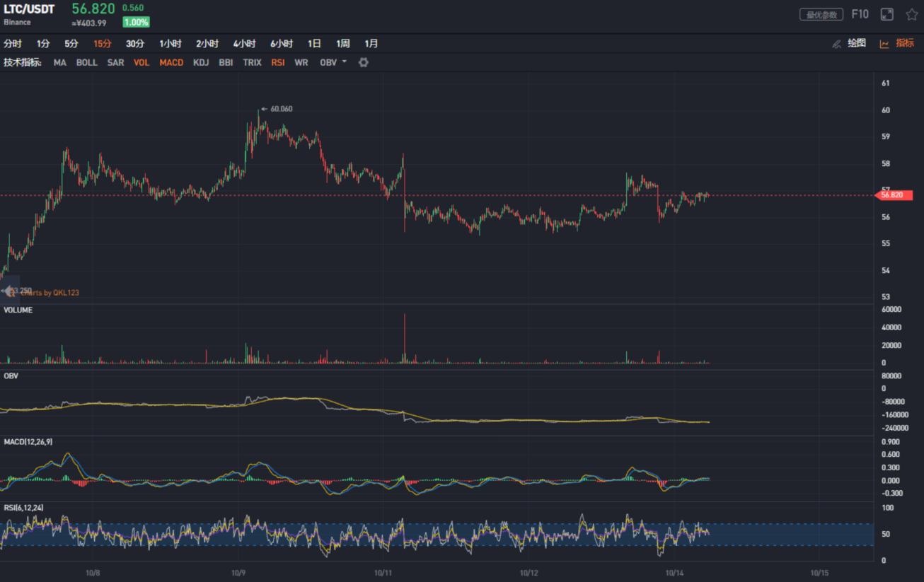The image size is (924, 582).
Task: Enable the KDJ indicator
Action: point(201,62)
